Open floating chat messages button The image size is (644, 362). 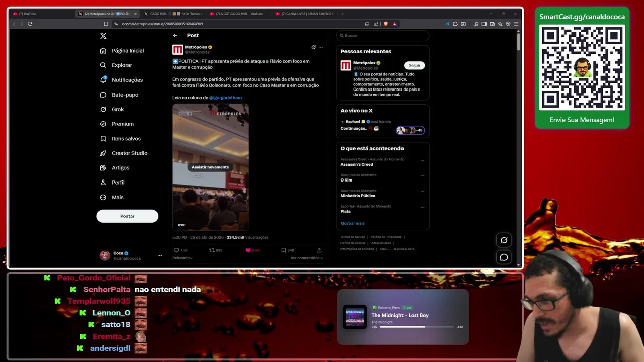coord(504,257)
